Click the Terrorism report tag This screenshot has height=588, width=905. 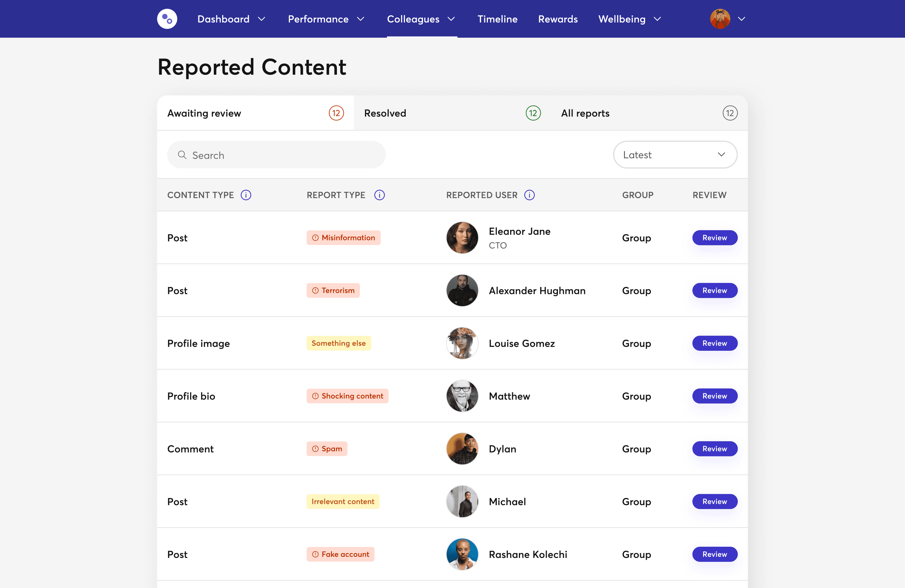pos(333,290)
